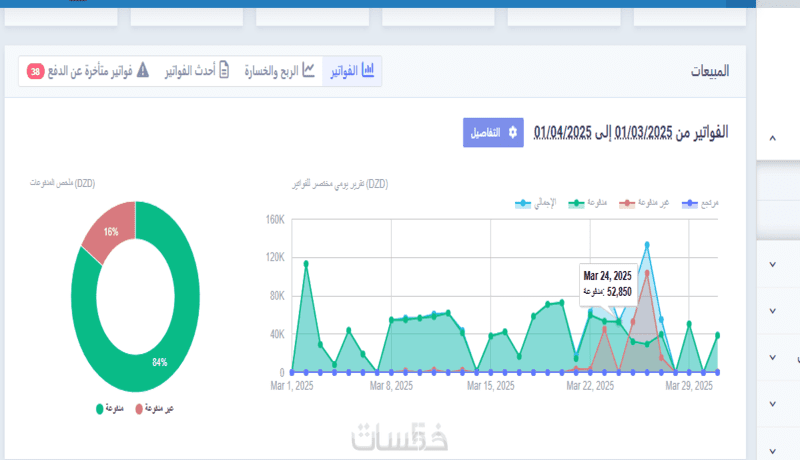Toggle مرتجع series in the line chart legend
The image size is (800, 460).
[699, 203]
